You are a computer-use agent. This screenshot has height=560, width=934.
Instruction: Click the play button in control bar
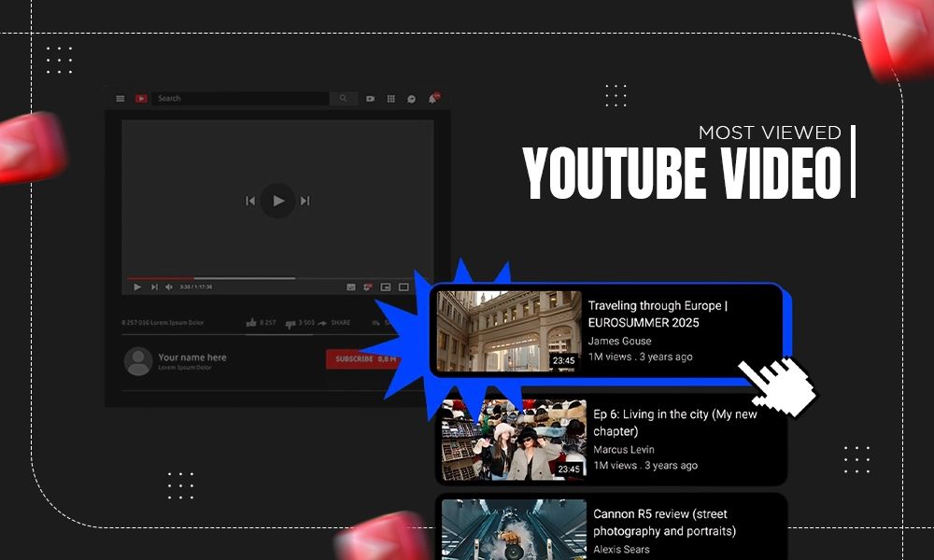pyautogui.click(x=137, y=287)
